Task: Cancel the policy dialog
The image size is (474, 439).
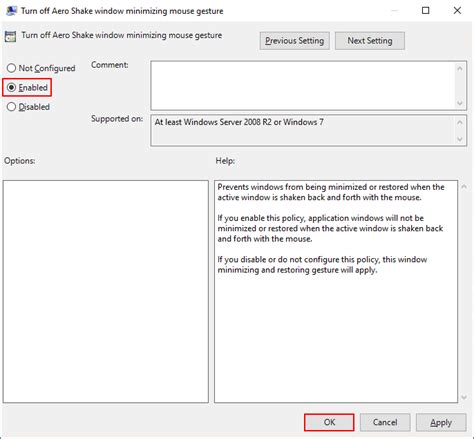Action: point(385,422)
